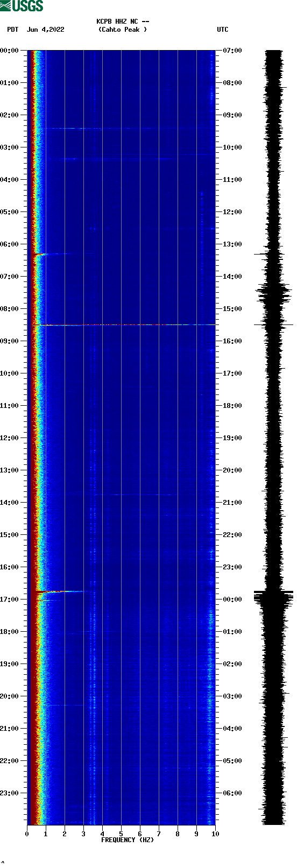Click the 19:00 PDT time label
Viewport: 297px width, 868px height.
coord(10,664)
